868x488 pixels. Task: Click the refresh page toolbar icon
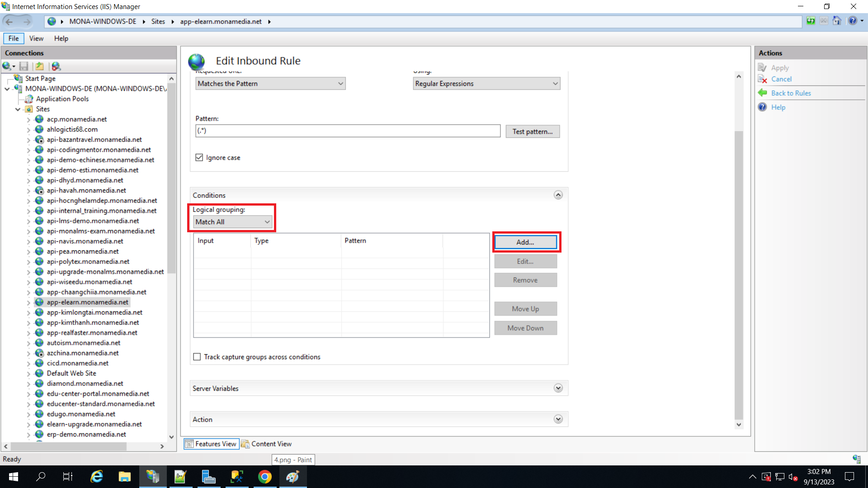811,21
